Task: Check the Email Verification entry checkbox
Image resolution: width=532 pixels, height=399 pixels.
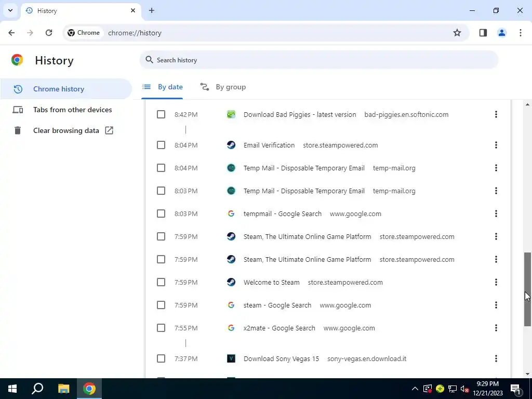Action: coord(161,145)
